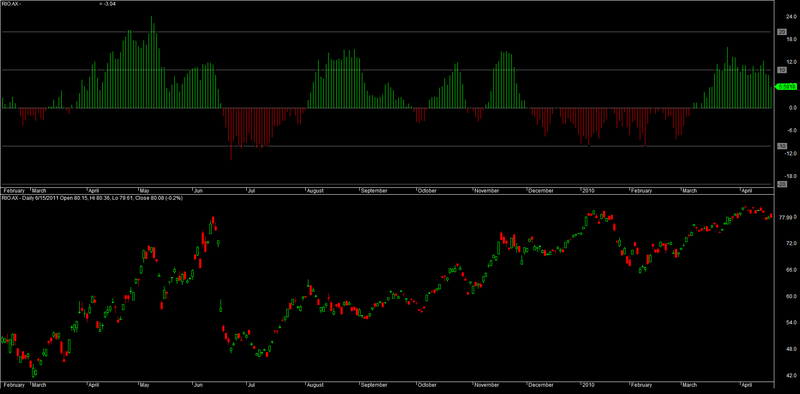Click the -18.0 label on the indicator axis
This screenshot has height=394, width=800.
[x=792, y=176]
